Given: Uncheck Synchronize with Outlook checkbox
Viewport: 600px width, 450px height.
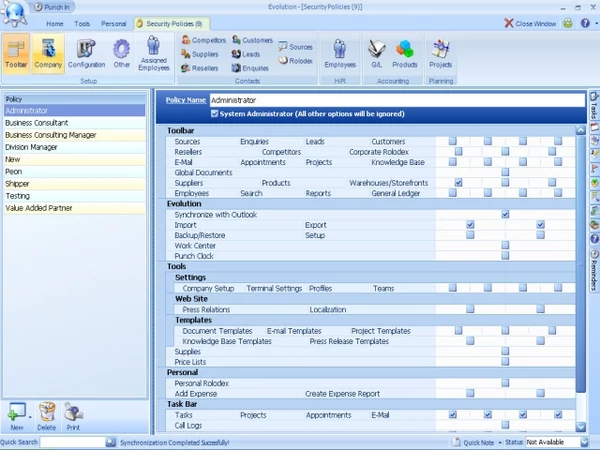Looking at the screenshot, I should (505, 214).
